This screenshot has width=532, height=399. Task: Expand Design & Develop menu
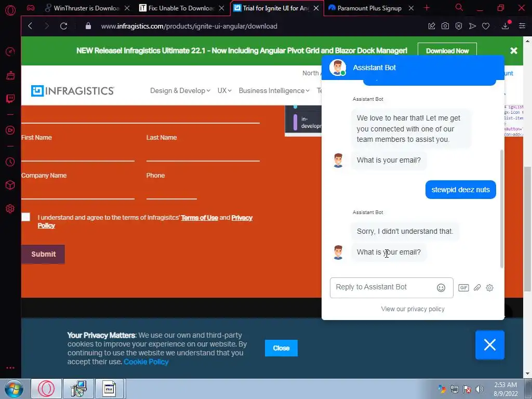(180, 90)
